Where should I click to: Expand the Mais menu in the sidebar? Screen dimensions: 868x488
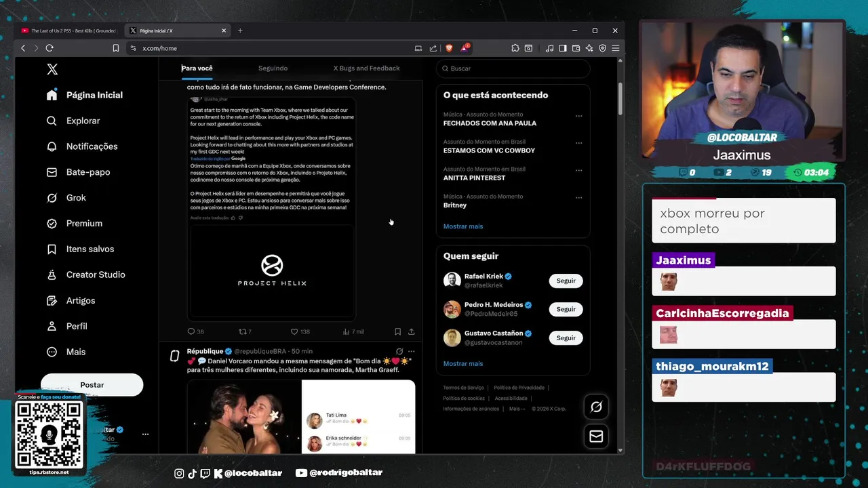pos(66,352)
